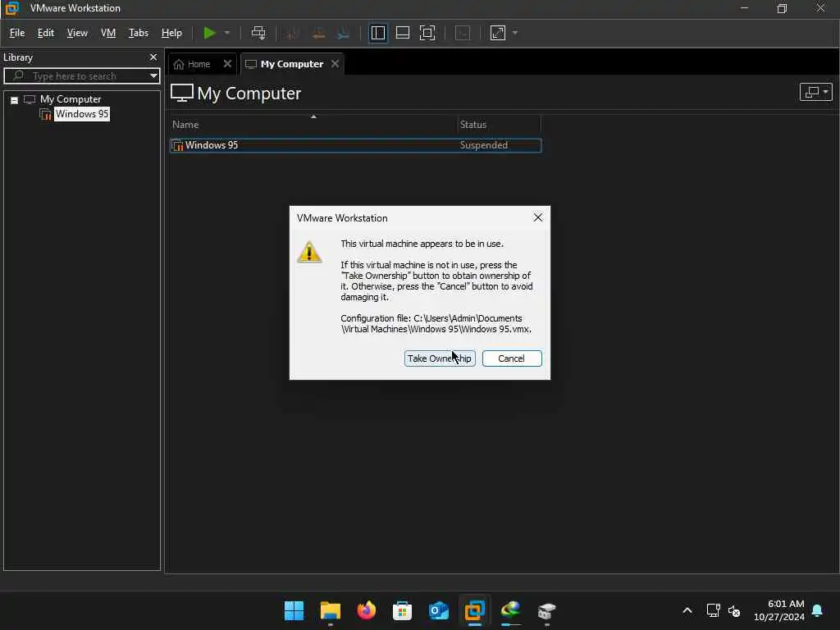Viewport: 840px width, 630px height.
Task: Open the VM menu
Action: coord(108,33)
